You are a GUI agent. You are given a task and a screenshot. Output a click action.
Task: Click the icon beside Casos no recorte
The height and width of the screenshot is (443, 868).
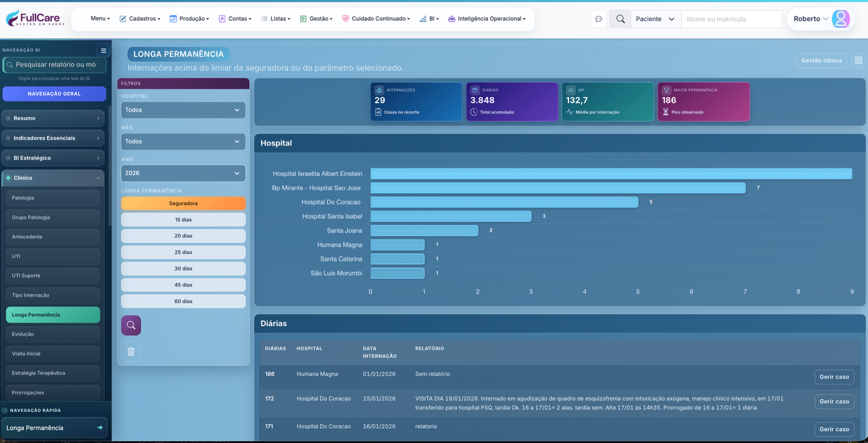378,112
